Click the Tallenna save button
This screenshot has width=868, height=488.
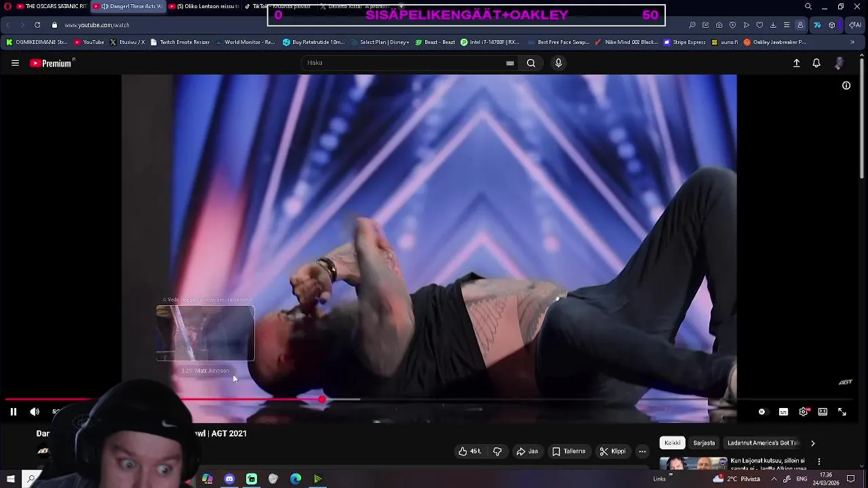568,451
